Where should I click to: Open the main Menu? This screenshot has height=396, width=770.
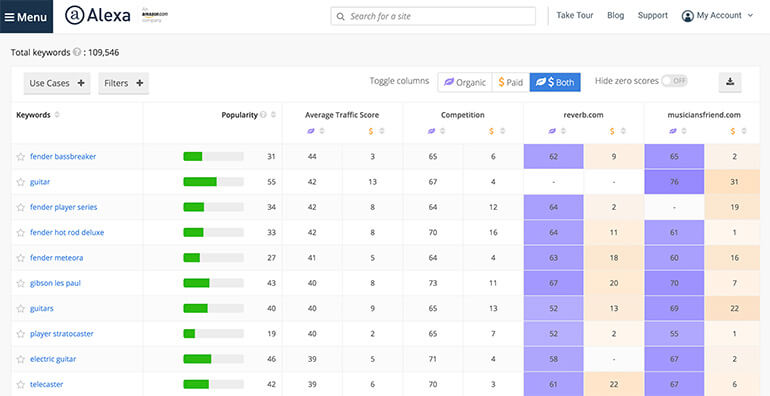[x=26, y=17]
